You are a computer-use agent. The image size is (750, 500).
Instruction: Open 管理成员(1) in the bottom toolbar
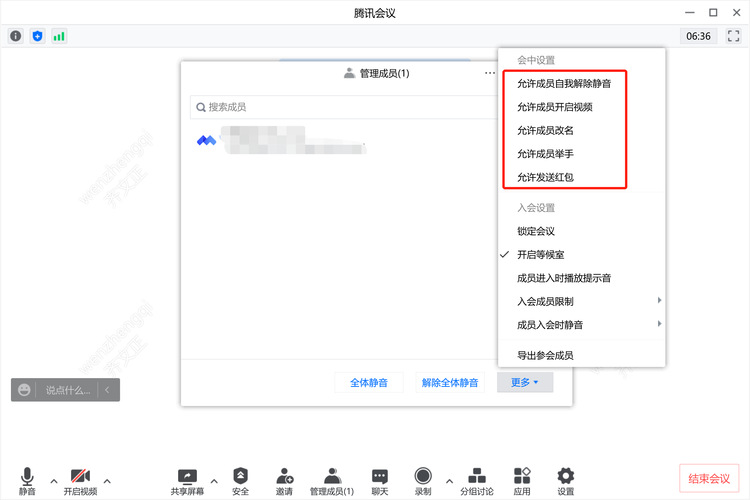pos(331,481)
